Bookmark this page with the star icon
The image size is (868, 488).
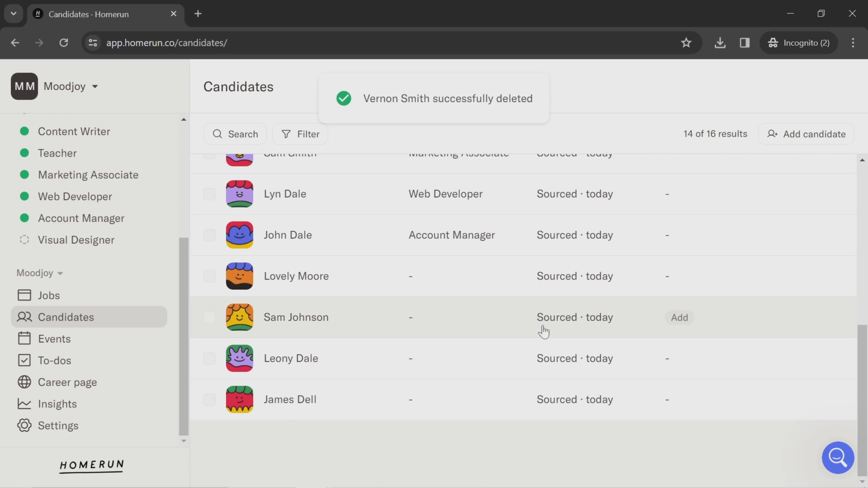[686, 43]
